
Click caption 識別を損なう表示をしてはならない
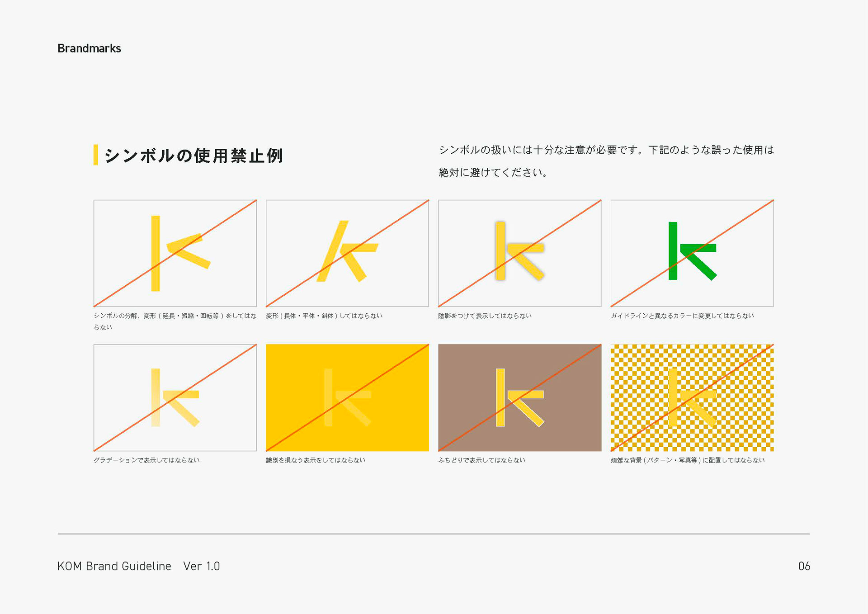click(315, 460)
